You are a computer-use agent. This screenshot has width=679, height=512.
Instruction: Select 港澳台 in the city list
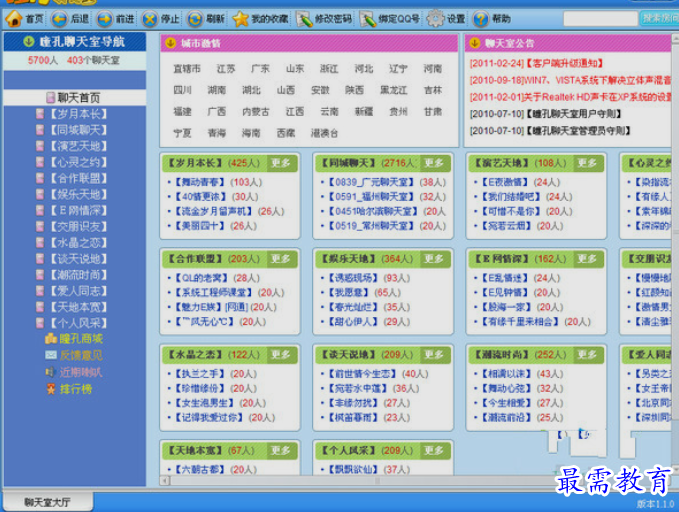(324, 133)
